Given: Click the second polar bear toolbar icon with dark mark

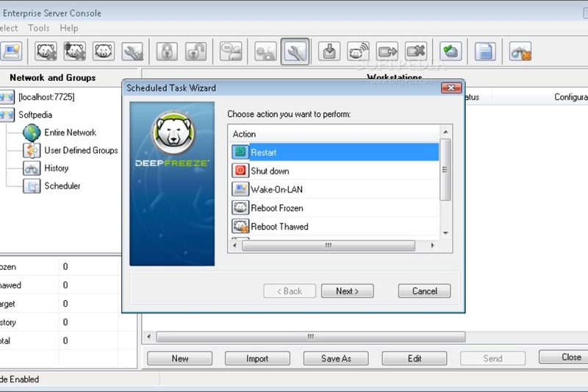Looking at the screenshot, I should pos(75,51).
